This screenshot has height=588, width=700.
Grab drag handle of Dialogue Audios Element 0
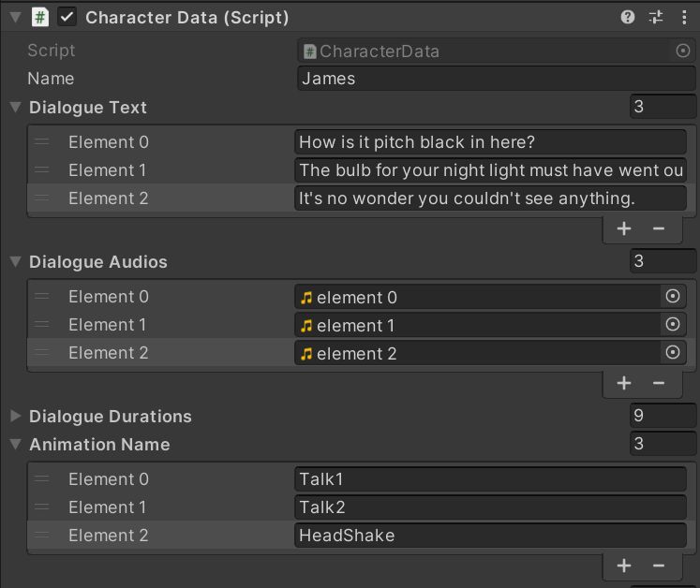click(42, 296)
